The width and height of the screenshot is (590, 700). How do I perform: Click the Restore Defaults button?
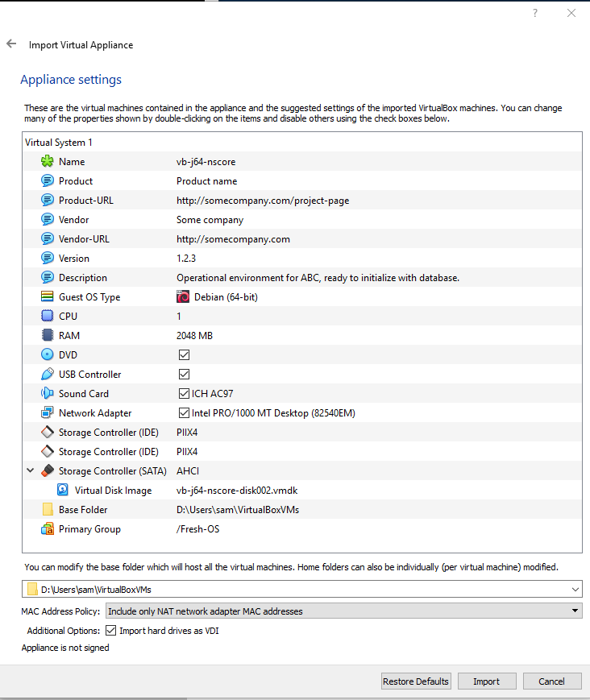pyautogui.click(x=416, y=681)
